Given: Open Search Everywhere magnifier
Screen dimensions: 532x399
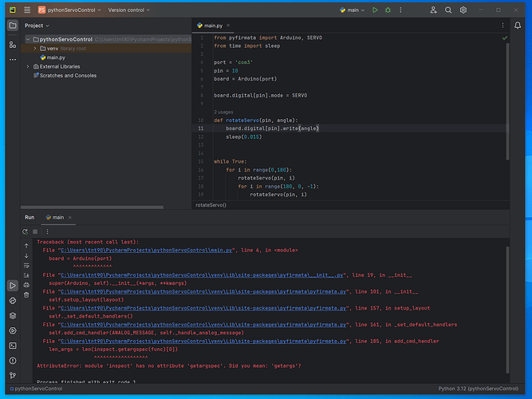Looking at the screenshot, I should (x=448, y=10).
